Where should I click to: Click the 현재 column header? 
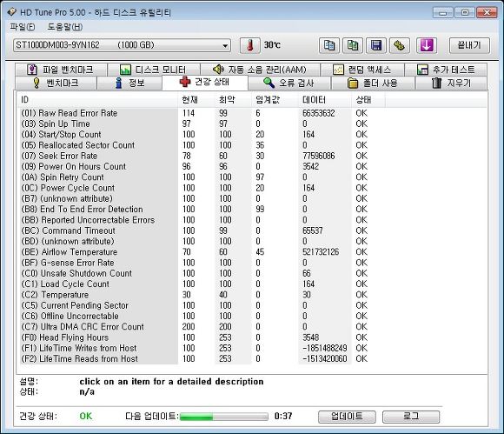tap(197, 100)
